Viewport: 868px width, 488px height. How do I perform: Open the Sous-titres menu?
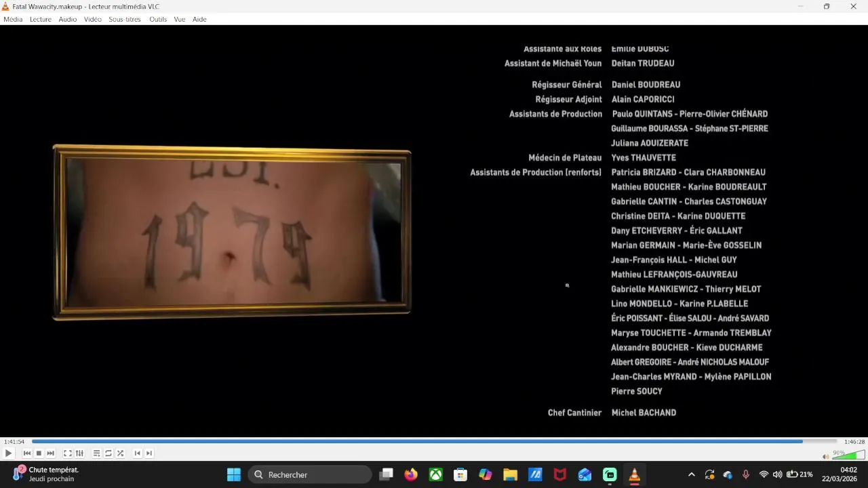tap(125, 19)
